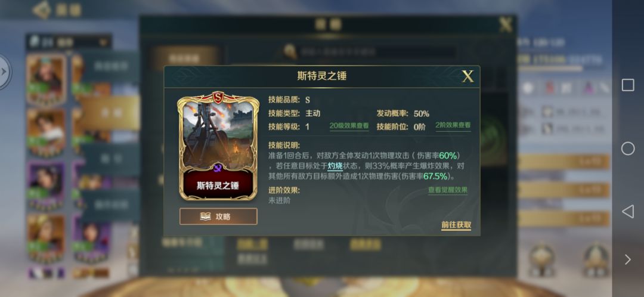Open the 攻略 guide button

(218, 216)
